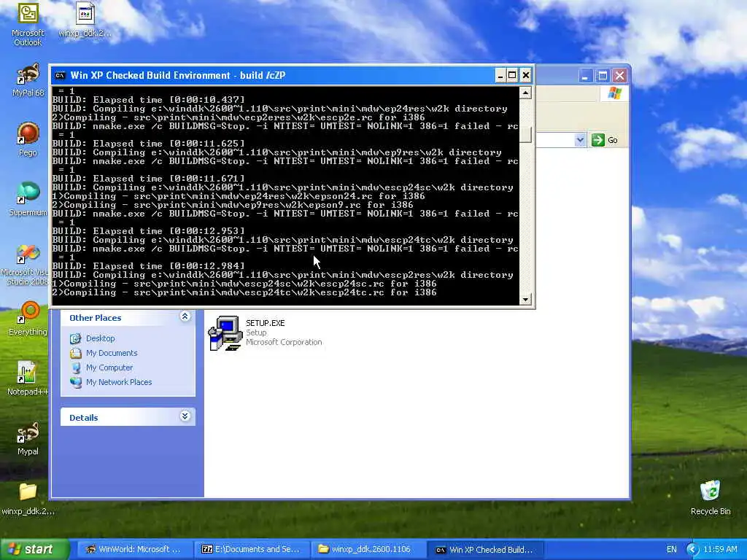Click the console title bar text
Viewport: 747px width, 560px height.
[x=178, y=75]
